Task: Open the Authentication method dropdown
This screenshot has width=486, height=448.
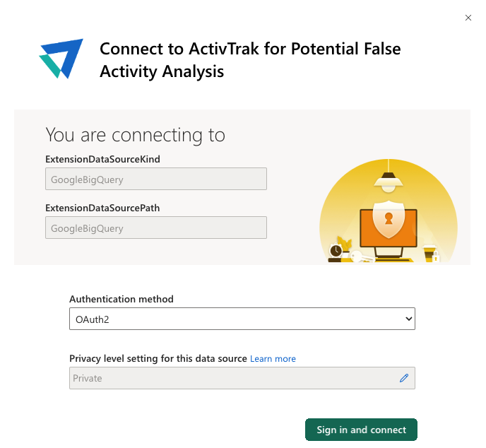Action: (242, 319)
